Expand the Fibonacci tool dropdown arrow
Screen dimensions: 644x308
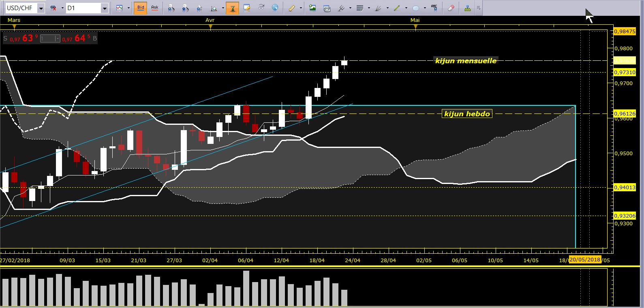tap(369, 8)
